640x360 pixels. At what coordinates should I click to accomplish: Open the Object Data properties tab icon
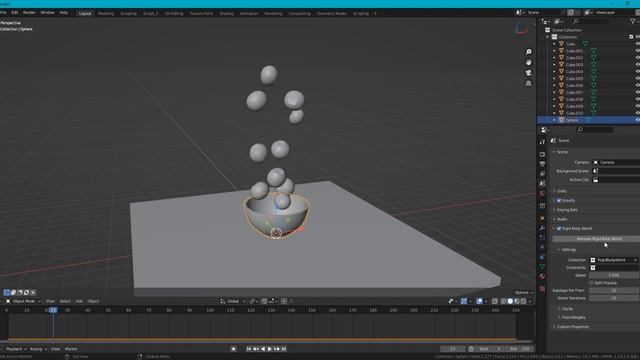(x=542, y=267)
